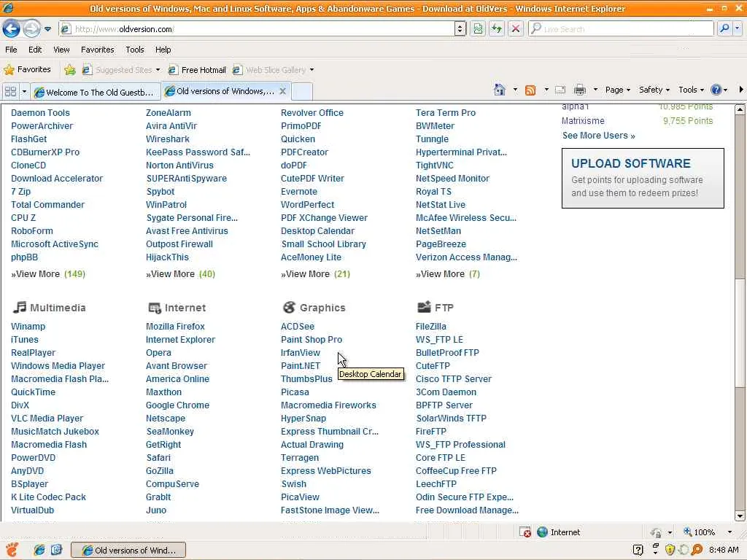747x560 pixels.
Task: Click the blue Help question mark icon
Action: point(716,90)
